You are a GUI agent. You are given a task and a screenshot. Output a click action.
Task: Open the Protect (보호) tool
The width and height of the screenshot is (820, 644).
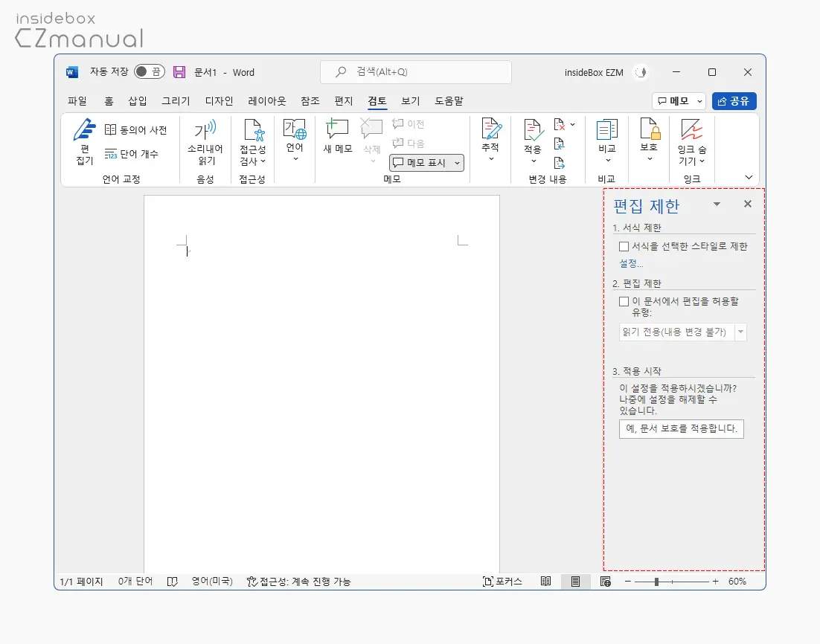(650, 140)
